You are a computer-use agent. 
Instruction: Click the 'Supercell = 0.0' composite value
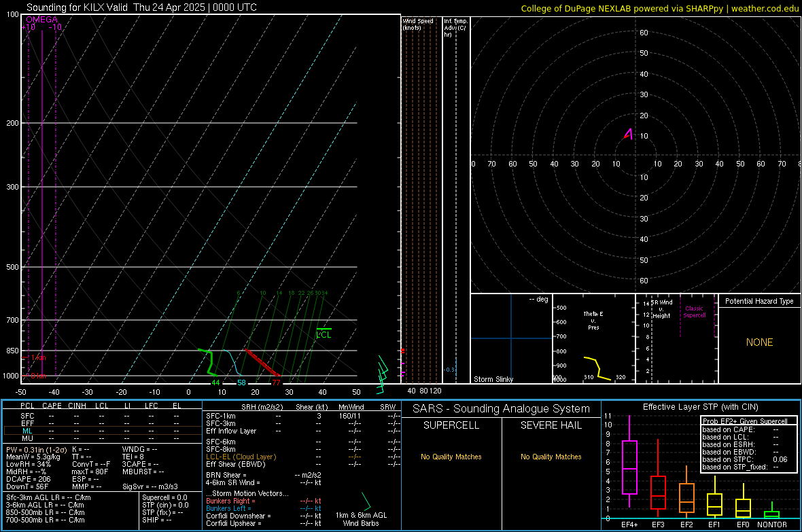click(x=164, y=497)
